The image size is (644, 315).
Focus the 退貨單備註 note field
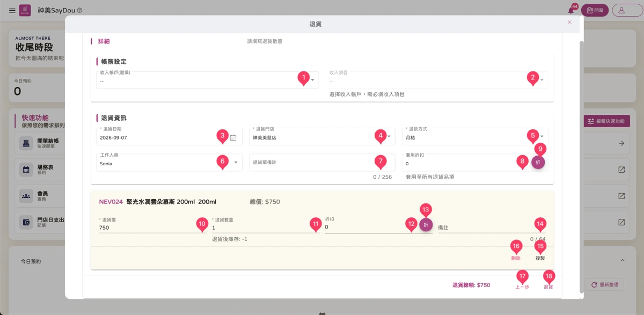322,163
